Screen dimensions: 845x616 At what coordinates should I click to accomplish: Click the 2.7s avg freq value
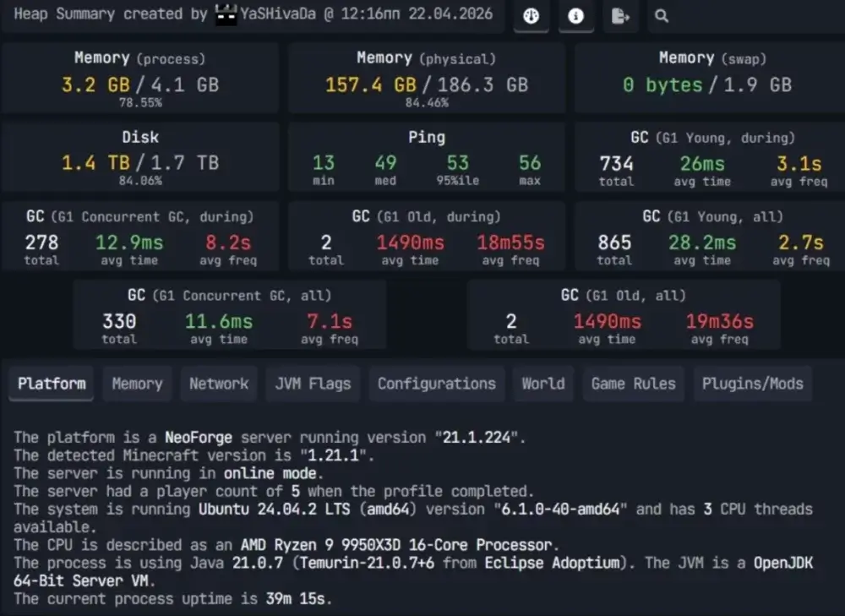pyautogui.click(x=801, y=243)
